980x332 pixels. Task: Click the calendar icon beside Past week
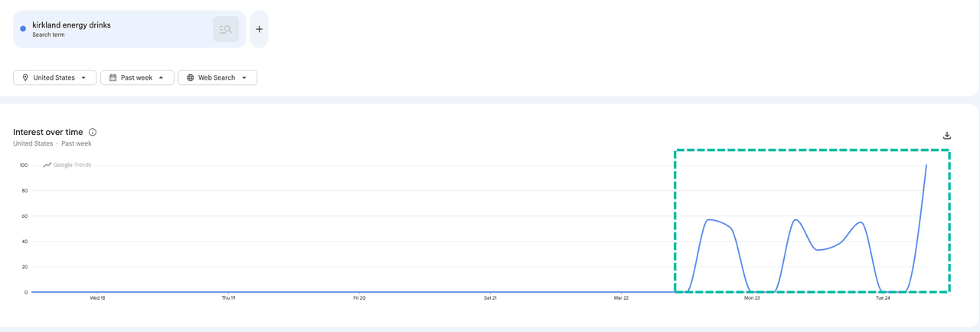click(113, 77)
